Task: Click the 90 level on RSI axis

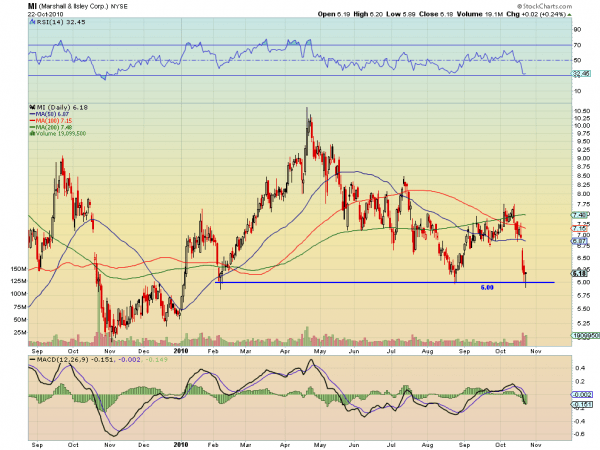Action: tap(577, 30)
